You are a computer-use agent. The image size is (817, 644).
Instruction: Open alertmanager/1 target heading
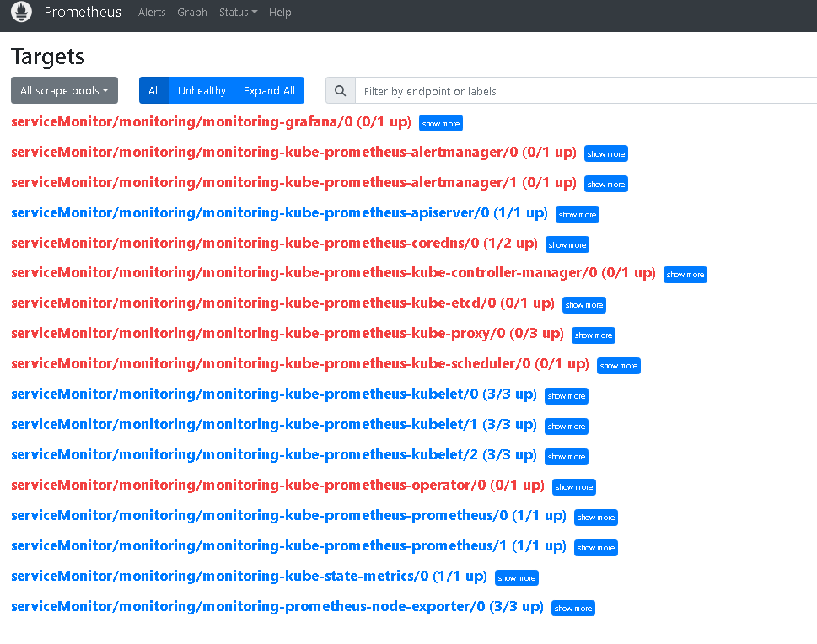(294, 182)
